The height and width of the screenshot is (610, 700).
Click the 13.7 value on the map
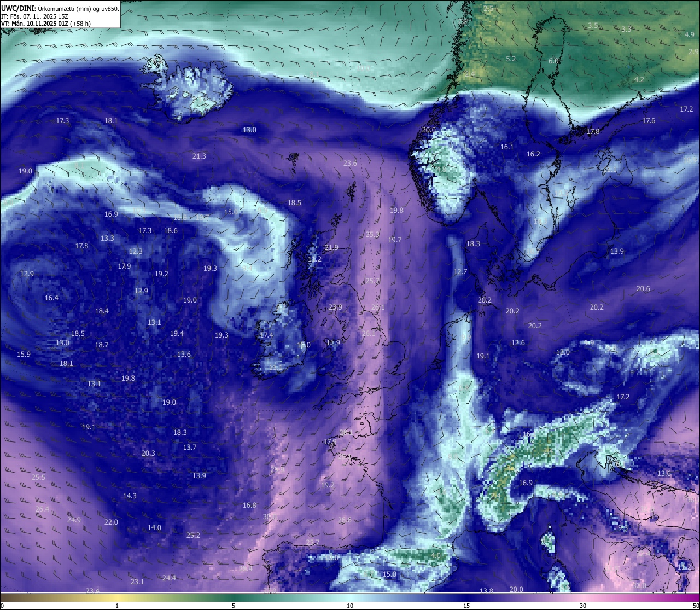coord(190,447)
